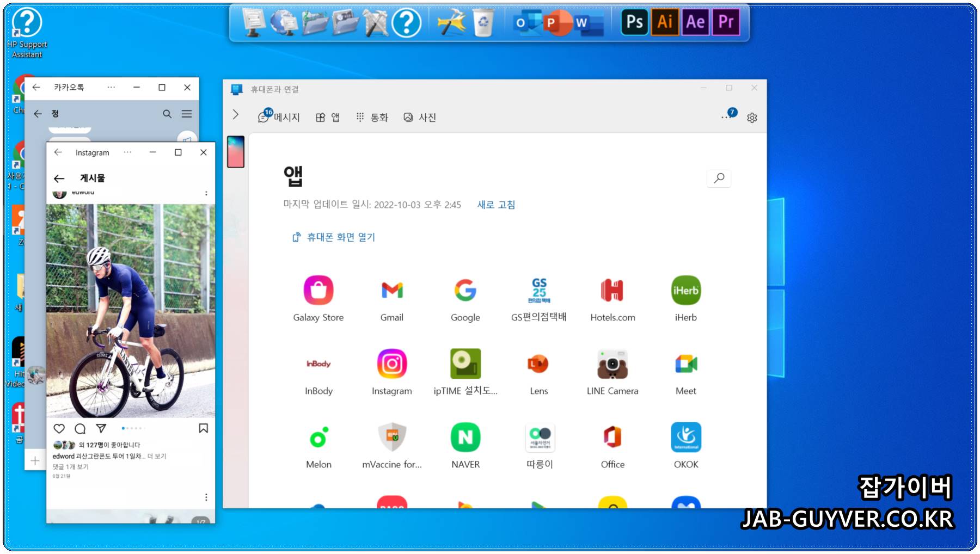Switch to the 통화 tab
Screen dimensions: 980x554
tap(372, 117)
